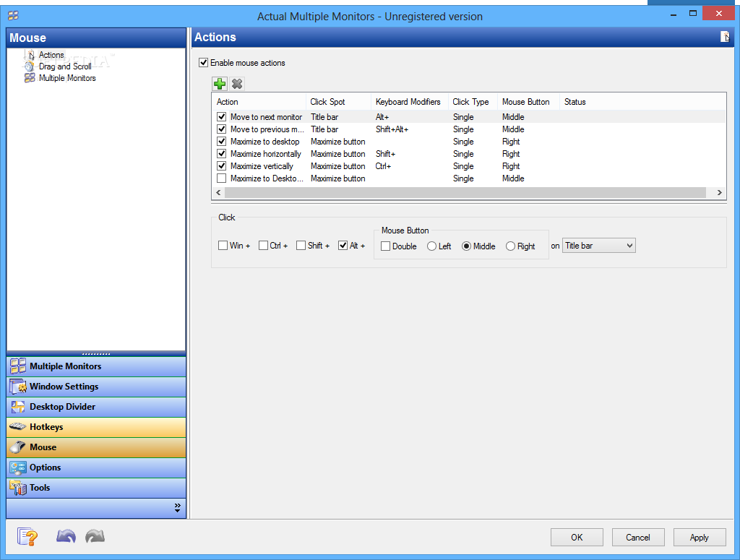Click the gray X delete action icon

237,84
